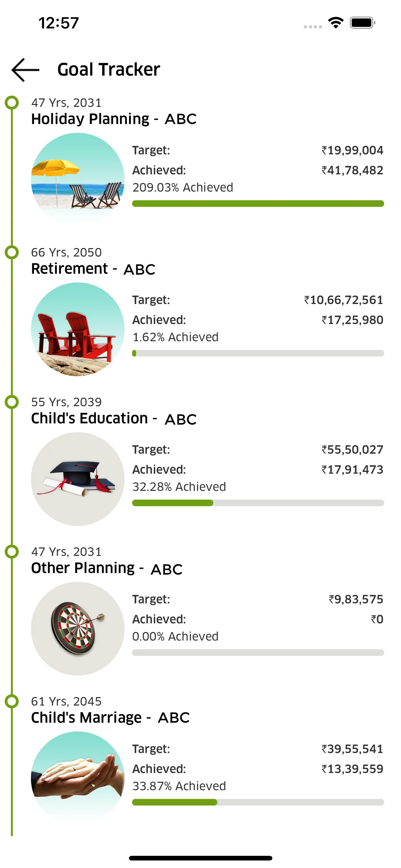Tap the back arrow icon
The width and height of the screenshot is (401, 868).
coord(25,70)
